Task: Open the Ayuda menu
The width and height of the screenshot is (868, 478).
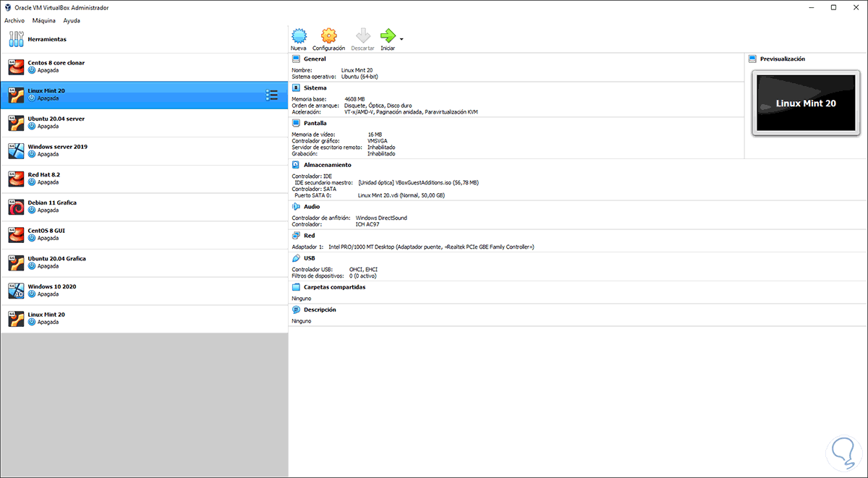Action: [x=72, y=20]
